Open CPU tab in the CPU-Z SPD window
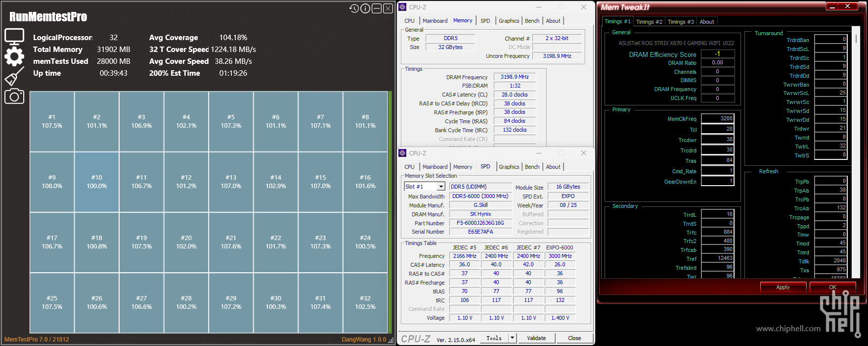 (x=409, y=167)
